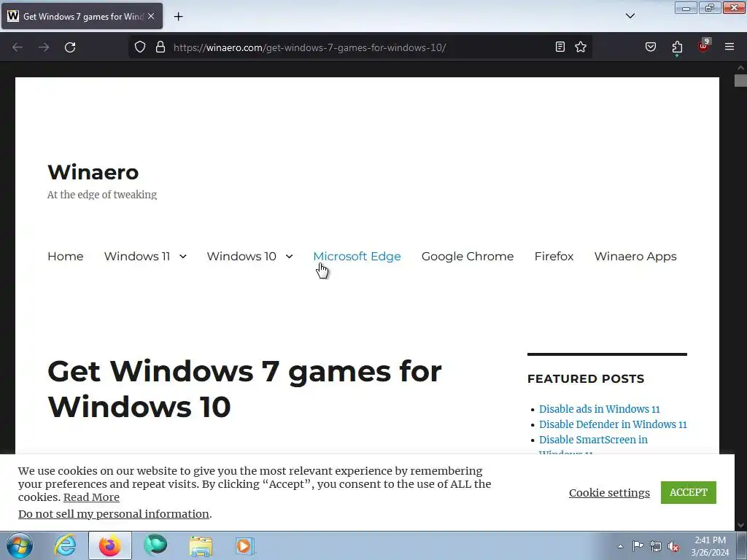
Task: Reload the current page
Action: (70, 47)
